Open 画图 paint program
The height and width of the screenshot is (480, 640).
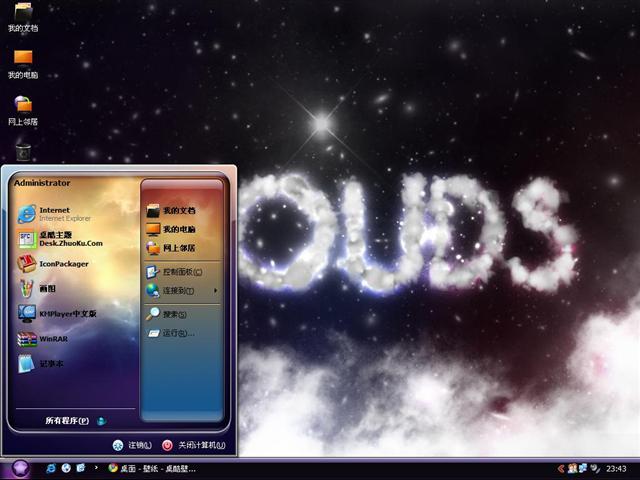click(x=37, y=289)
